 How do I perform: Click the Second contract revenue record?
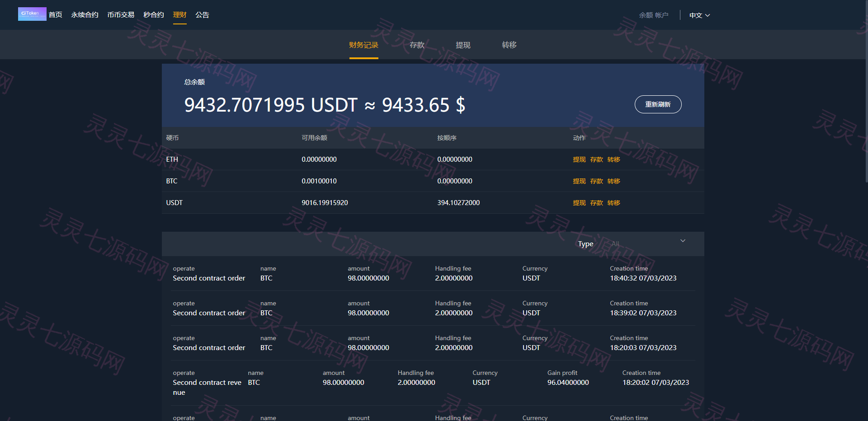tap(433, 383)
